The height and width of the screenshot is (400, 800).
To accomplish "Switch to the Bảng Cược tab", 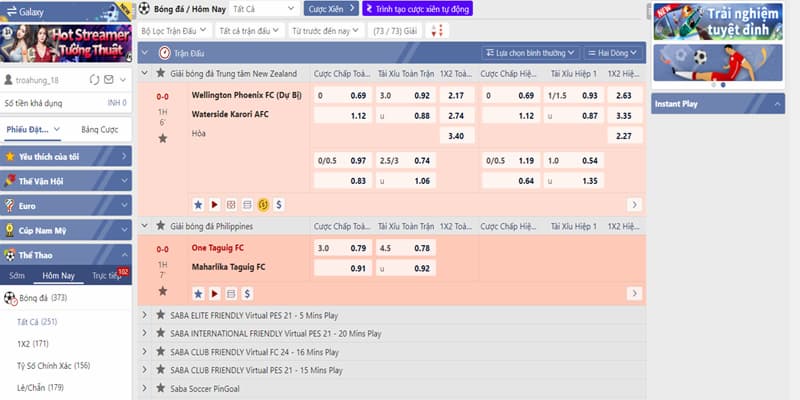I will [99, 130].
